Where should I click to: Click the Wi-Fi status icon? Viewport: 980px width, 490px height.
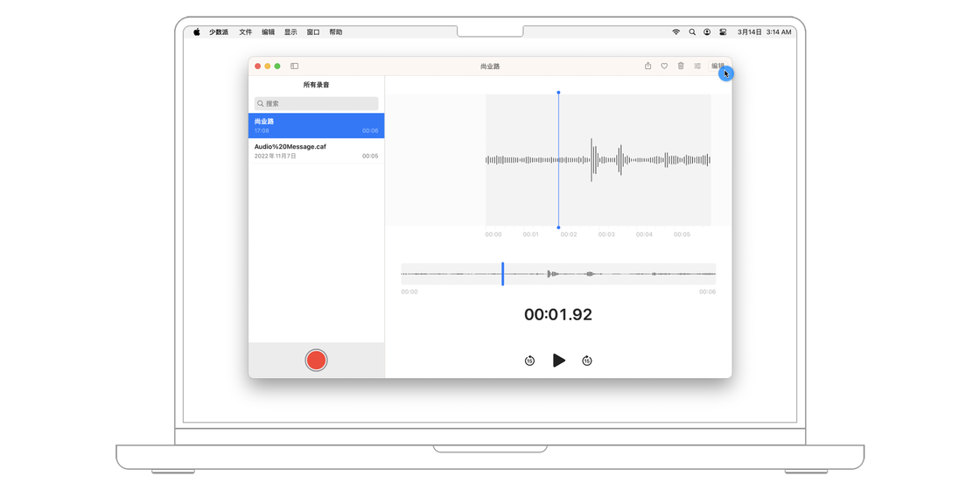tap(675, 31)
